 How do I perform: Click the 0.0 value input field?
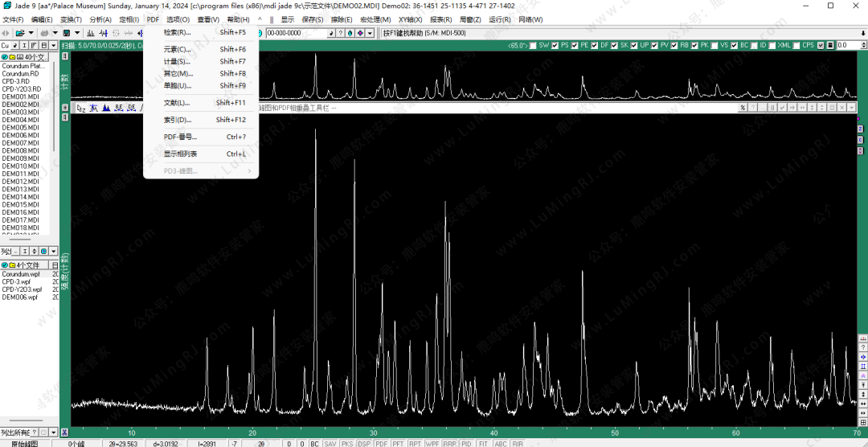tap(849, 46)
